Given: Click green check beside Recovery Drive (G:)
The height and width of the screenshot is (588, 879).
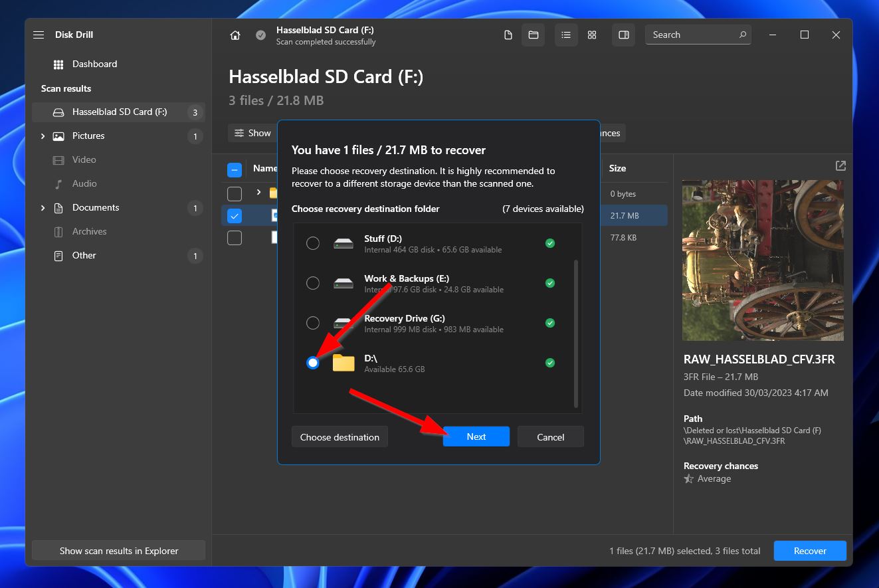Looking at the screenshot, I should 550,324.
